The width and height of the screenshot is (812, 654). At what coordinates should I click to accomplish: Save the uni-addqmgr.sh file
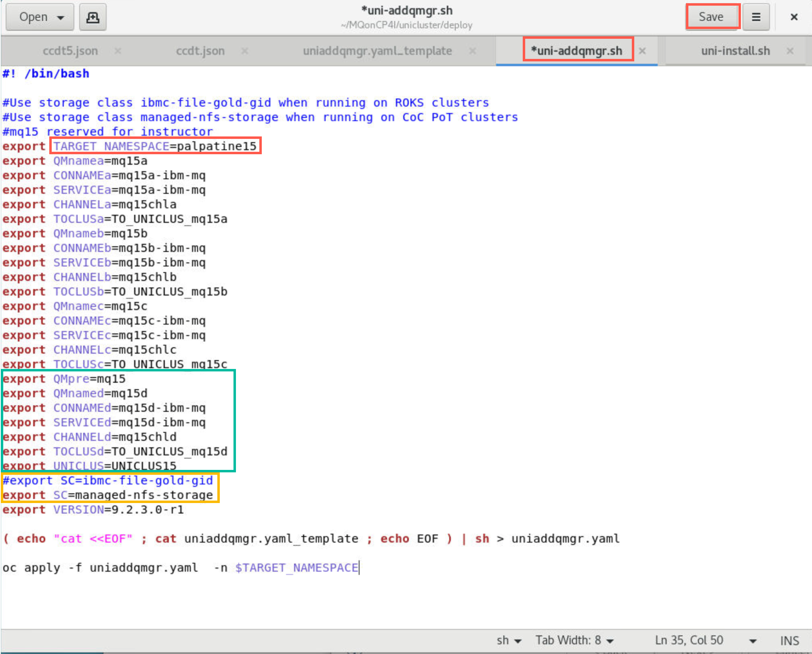(x=711, y=17)
